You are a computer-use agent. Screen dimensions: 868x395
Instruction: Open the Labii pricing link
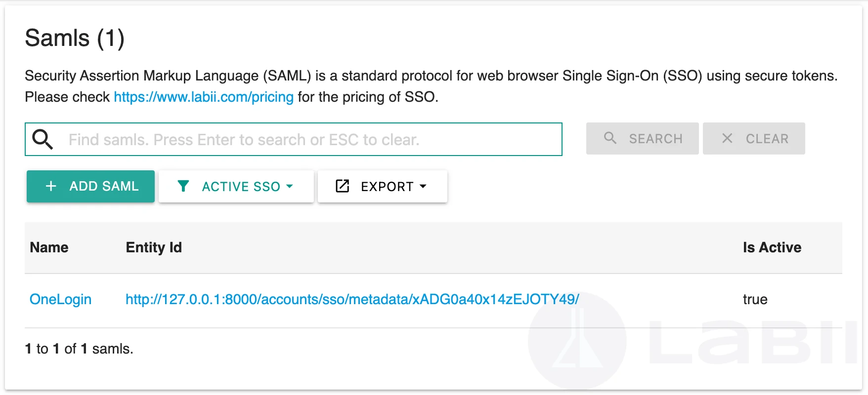tap(204, 97)
